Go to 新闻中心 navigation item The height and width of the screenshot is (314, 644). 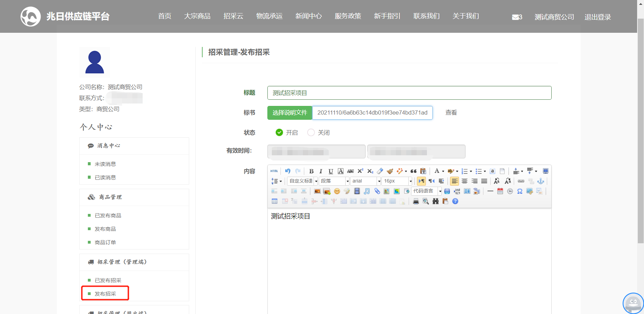[x=308, y=16]
